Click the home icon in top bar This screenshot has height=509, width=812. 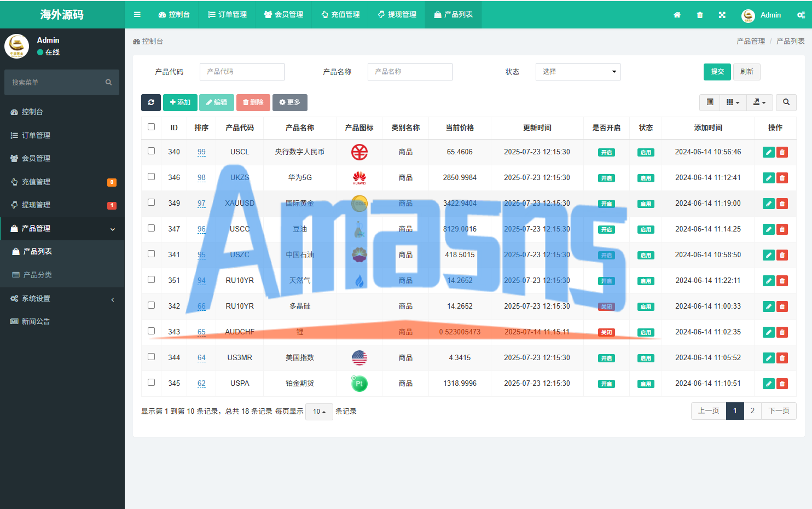677,15
